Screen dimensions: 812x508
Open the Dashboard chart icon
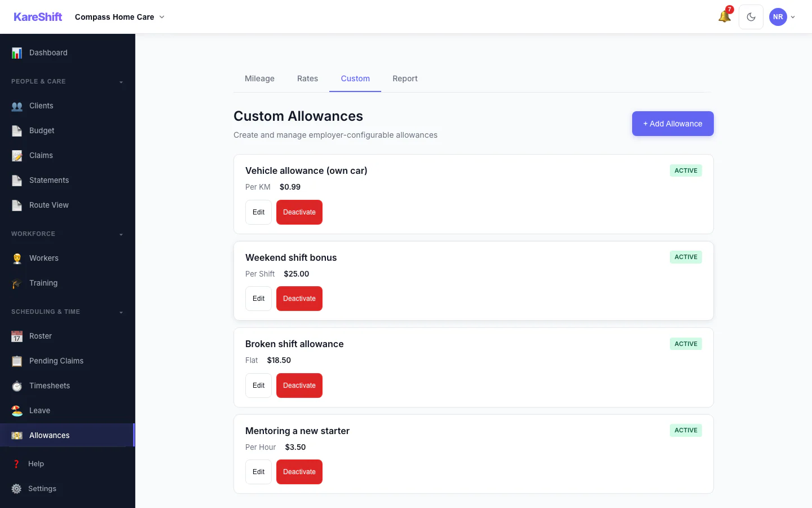tap(17, 52)
